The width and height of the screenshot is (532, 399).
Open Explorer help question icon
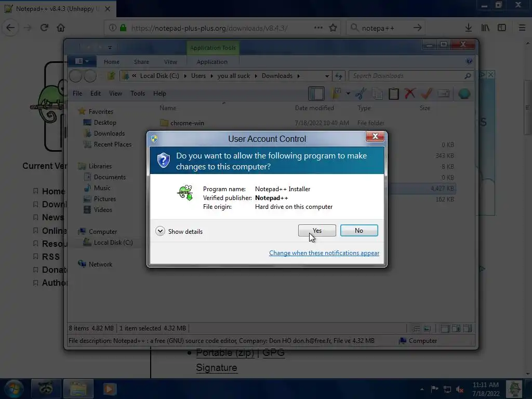(x=469, y=61)
